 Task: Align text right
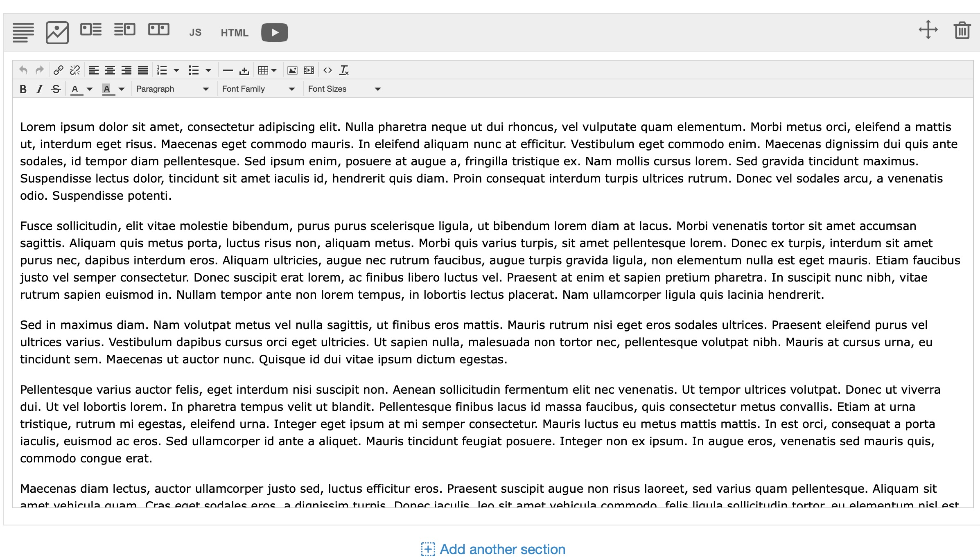(x=126, y=70)
